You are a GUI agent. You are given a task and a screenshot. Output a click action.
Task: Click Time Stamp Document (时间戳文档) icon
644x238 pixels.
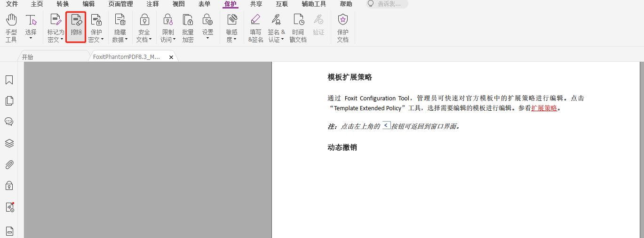point(298,27)
